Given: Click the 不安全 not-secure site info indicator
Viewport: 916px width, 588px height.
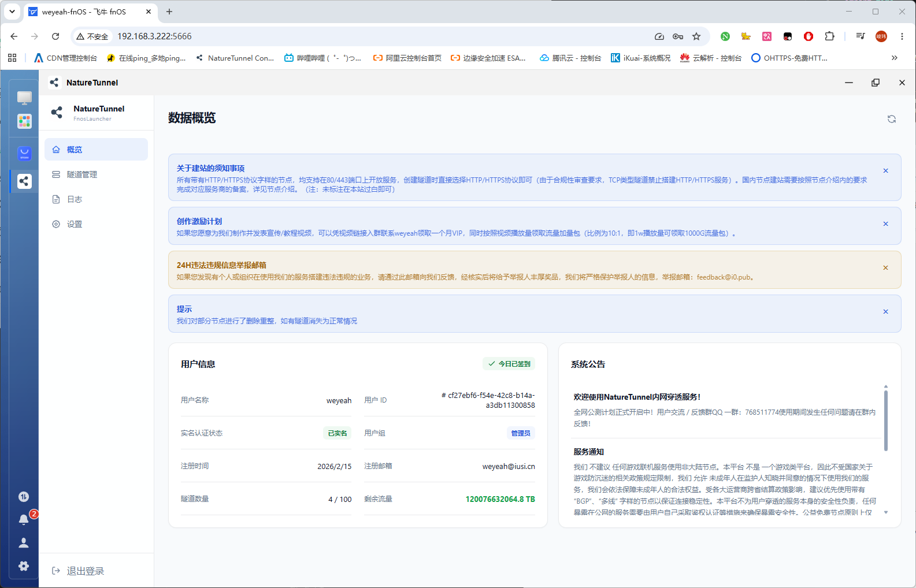Looking at the screenshot, I should (x=92, y=36).
